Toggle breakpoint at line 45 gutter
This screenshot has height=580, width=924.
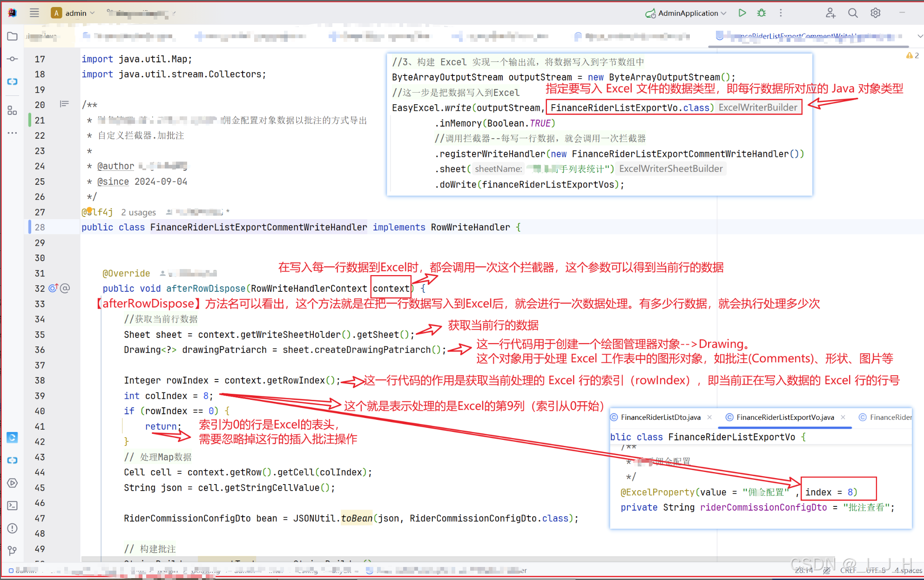pos(40,488)
